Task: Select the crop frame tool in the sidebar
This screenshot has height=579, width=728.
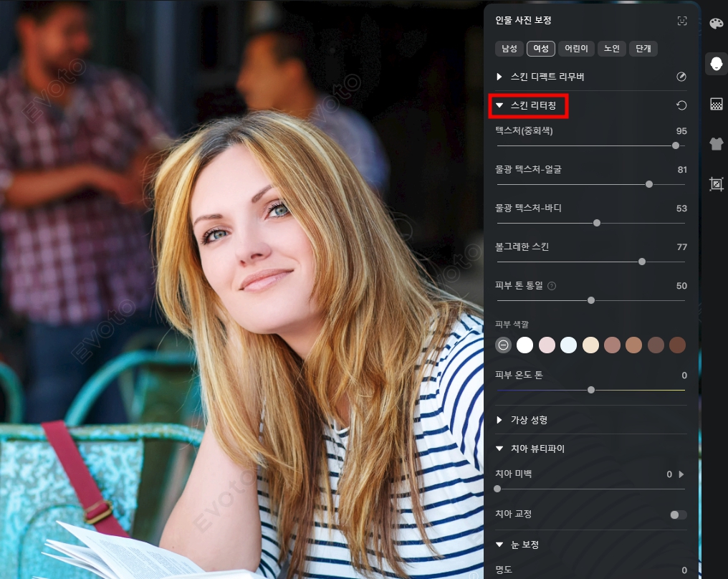Action: (716, 184)
